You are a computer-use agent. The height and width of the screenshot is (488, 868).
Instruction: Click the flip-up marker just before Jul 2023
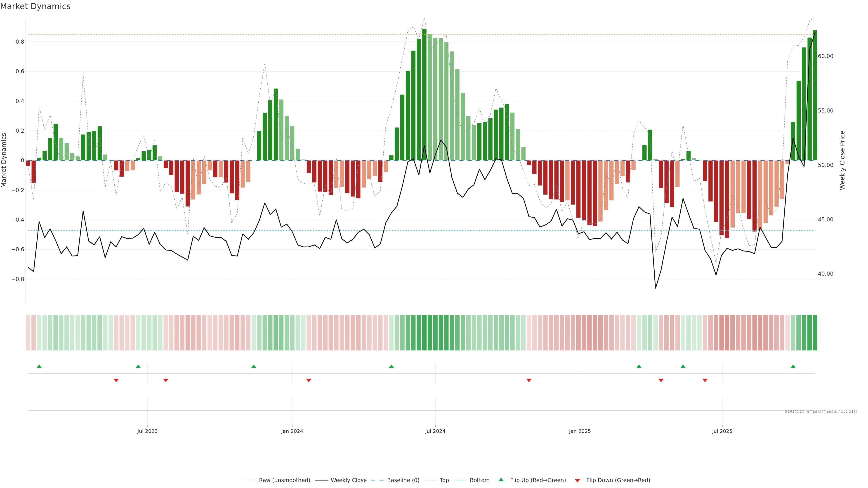(138, 366)
